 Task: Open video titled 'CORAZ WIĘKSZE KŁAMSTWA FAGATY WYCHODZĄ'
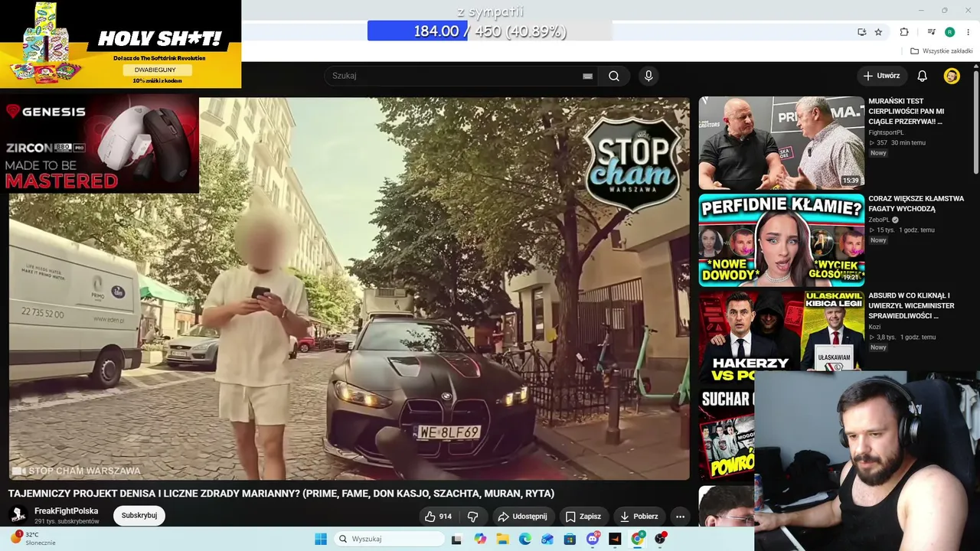coord(916,204)
